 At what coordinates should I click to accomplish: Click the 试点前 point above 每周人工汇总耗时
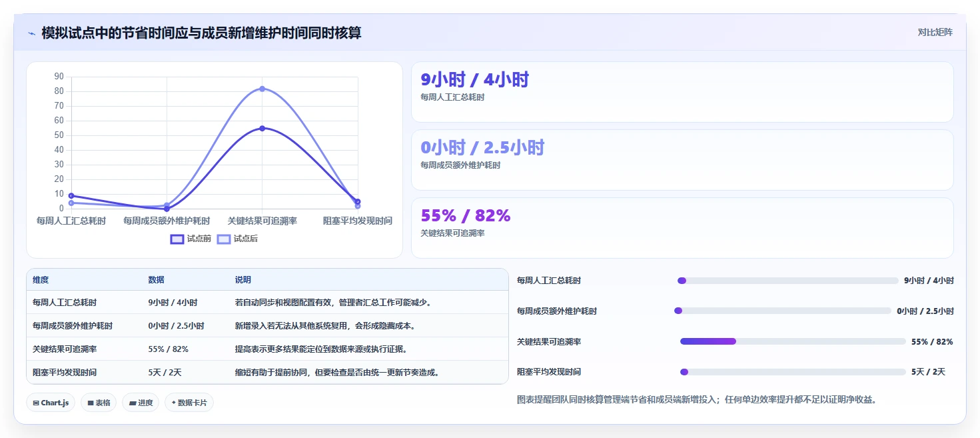(x=71, y=195)
